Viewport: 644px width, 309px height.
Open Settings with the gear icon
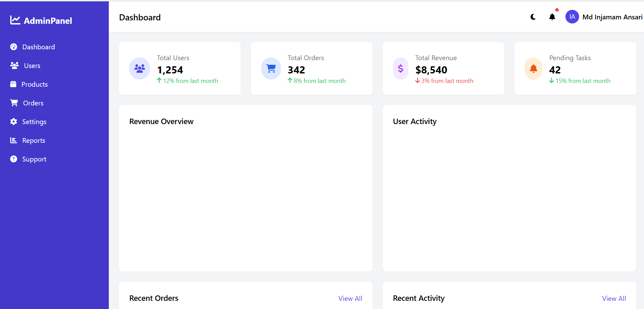click(x=13, y=121)
